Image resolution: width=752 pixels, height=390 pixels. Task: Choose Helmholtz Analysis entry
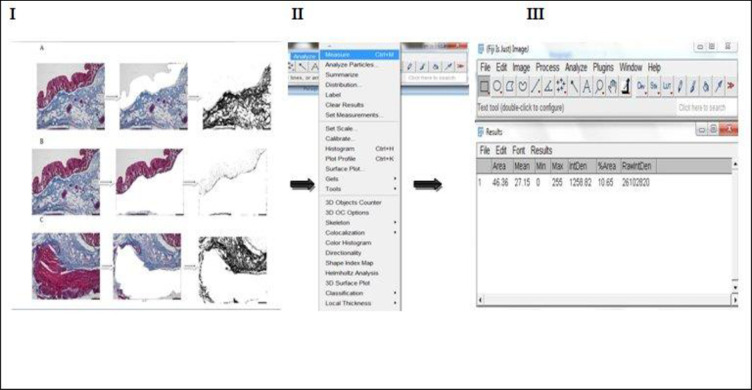click(360, 273)
